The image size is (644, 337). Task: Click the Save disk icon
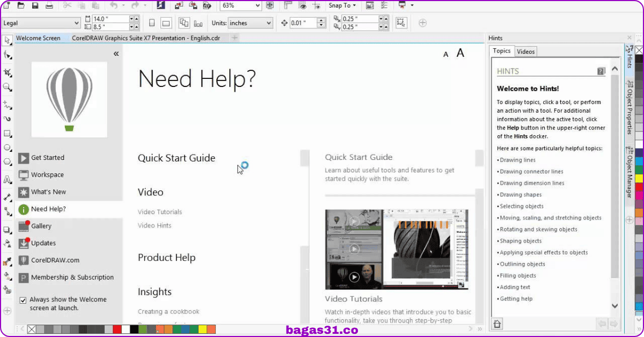pyautogui.click(x=35, y=5)
